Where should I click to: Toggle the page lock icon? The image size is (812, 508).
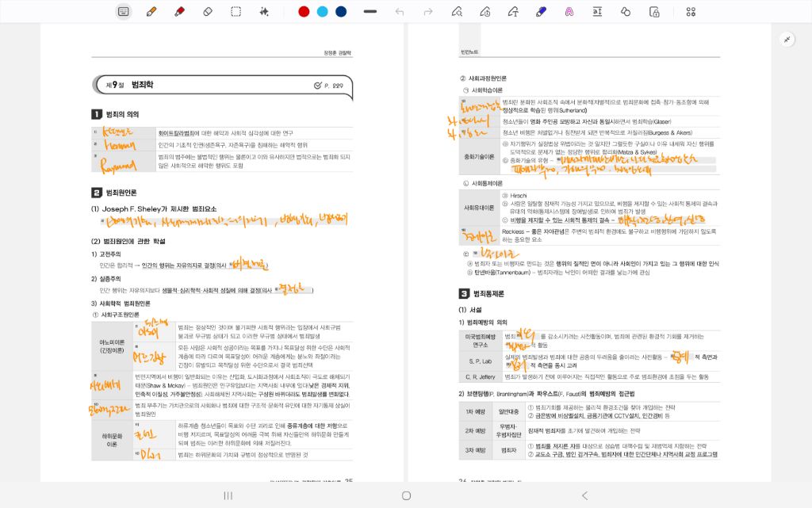pos(654,11)
